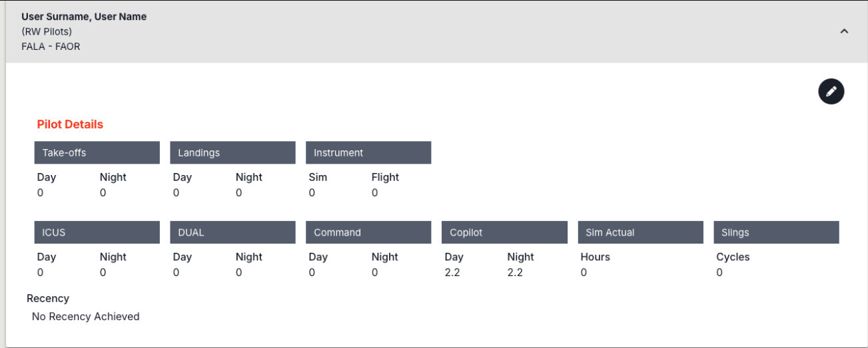Click the Command section header
868x348 pixels.
tap(368, 232)
